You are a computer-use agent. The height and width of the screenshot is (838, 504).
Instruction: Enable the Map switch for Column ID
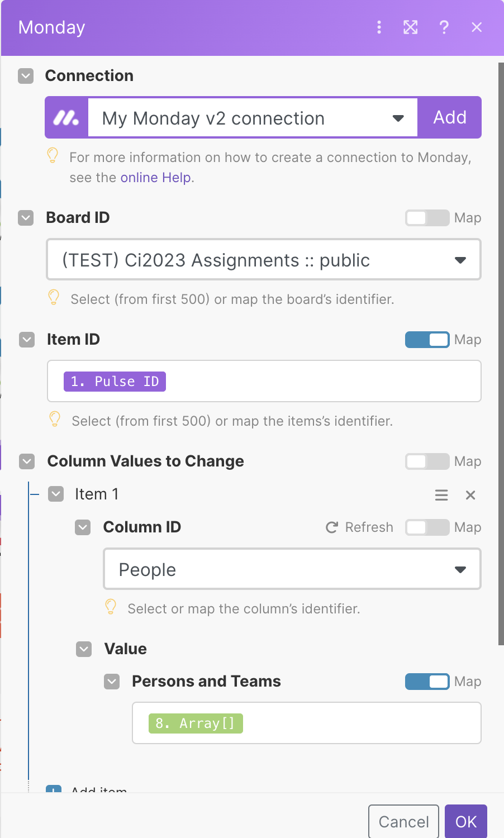click(x=427, y=527)
